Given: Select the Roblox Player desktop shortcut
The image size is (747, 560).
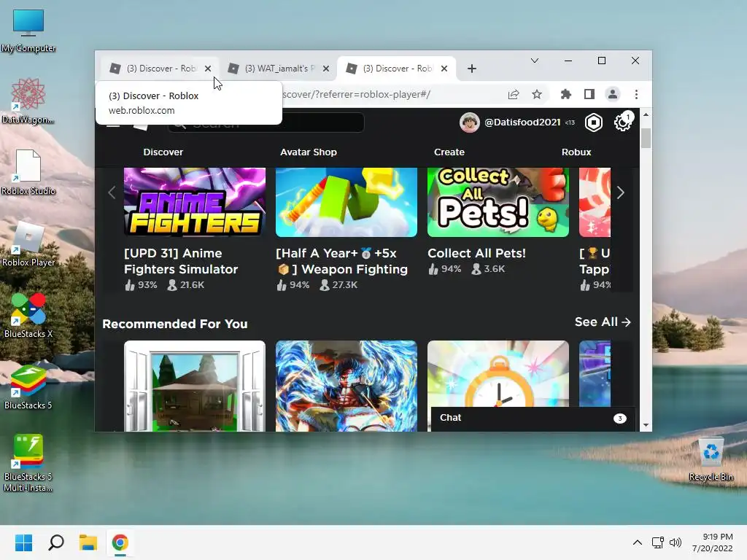Looking at the screenshot, I should tap(28, 244).
